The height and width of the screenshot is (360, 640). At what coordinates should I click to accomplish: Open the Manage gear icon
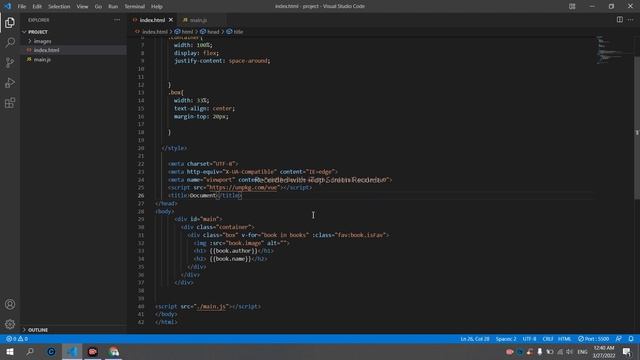(10, 324)
